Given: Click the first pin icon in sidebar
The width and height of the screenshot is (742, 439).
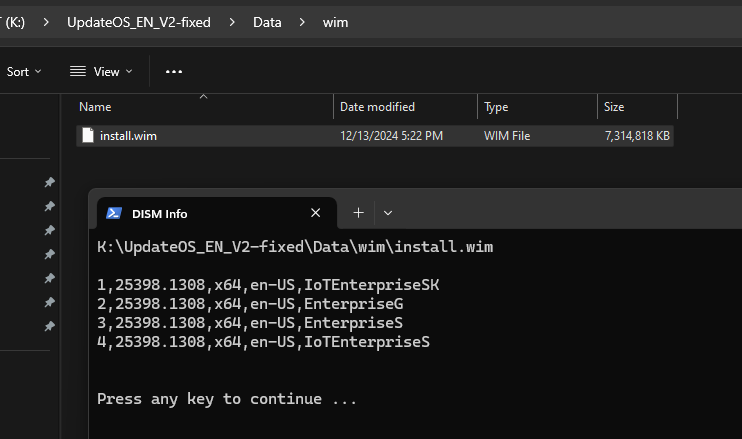Looking at the screenshot, I should tap(49, 182).
